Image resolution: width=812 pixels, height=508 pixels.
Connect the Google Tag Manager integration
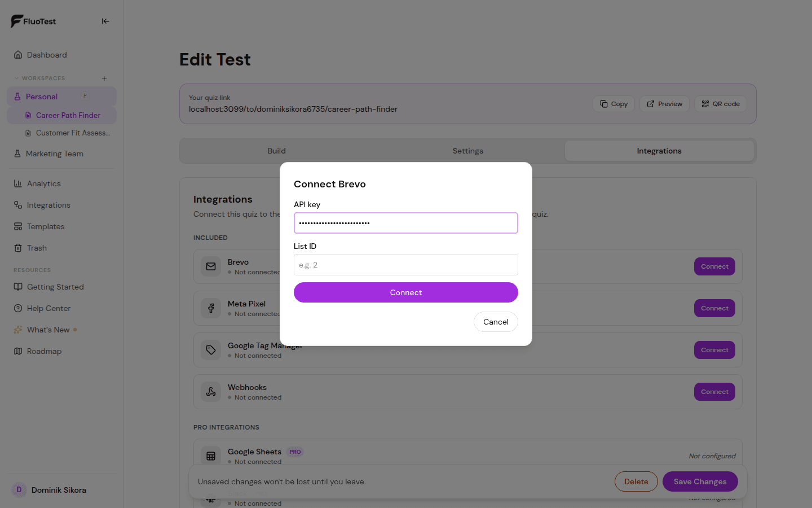[x=714, y=350]
